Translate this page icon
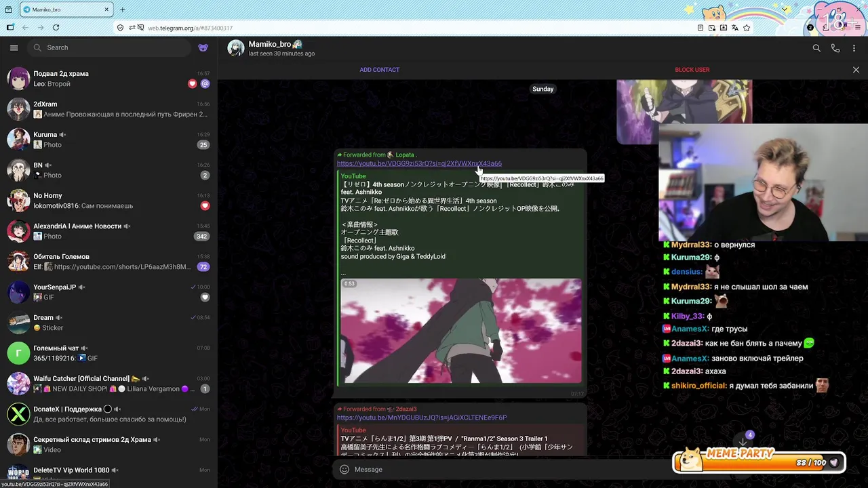This screenshot has height=488, width=868. [735, 28]
